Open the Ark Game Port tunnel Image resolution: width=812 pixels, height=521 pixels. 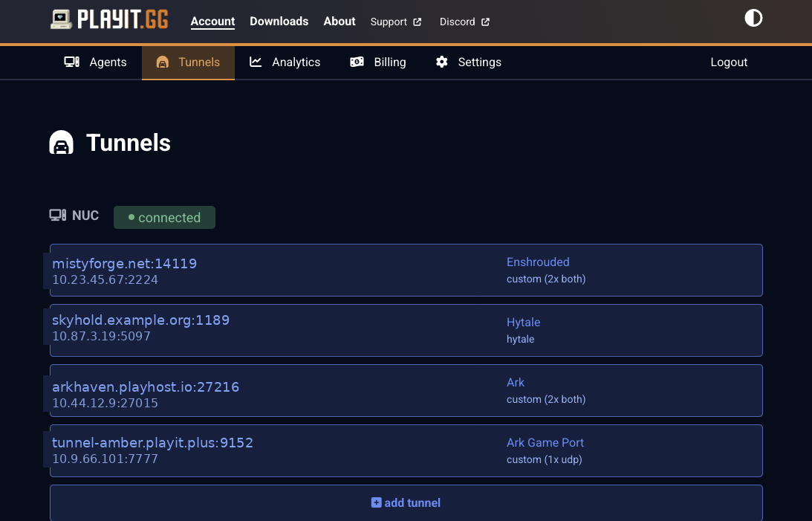tap(545, 442)
